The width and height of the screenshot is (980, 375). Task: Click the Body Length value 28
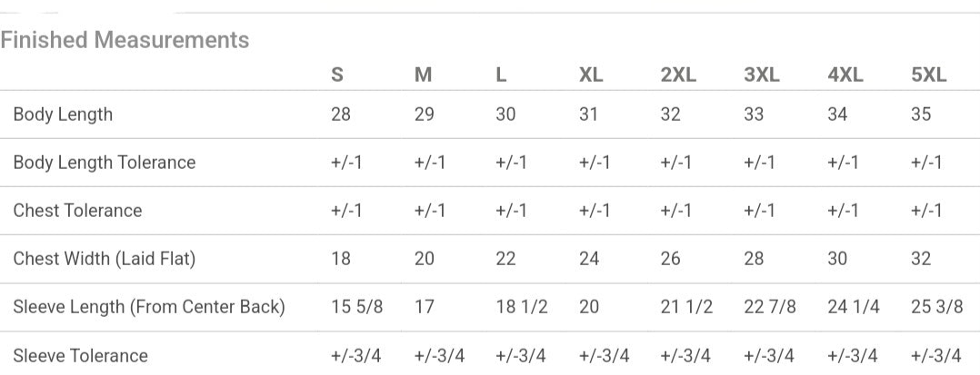click(x=341, y=114)
